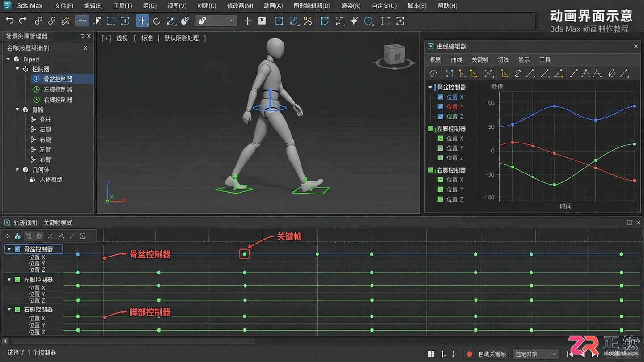Toggle 右脚控制器 checkbox in track view

(17, 309)
